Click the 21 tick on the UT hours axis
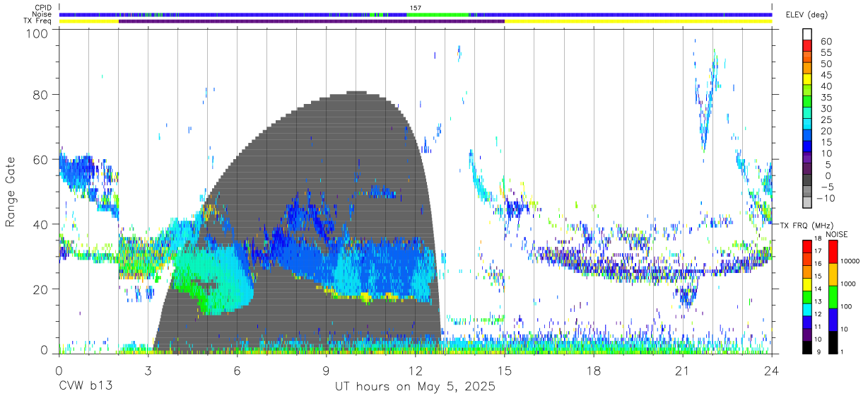Image resolution: width=868 pixels, height=401 pixels. [682, 370]
